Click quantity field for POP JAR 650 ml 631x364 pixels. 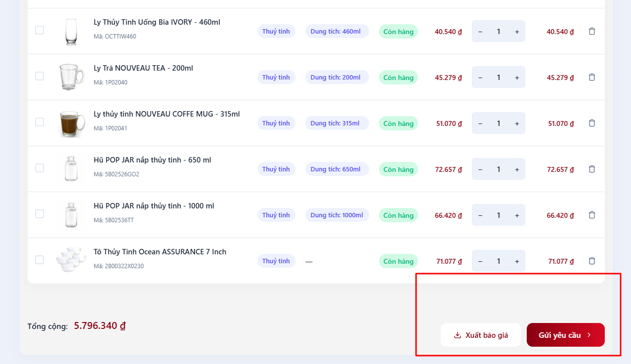tap(499, 169)
